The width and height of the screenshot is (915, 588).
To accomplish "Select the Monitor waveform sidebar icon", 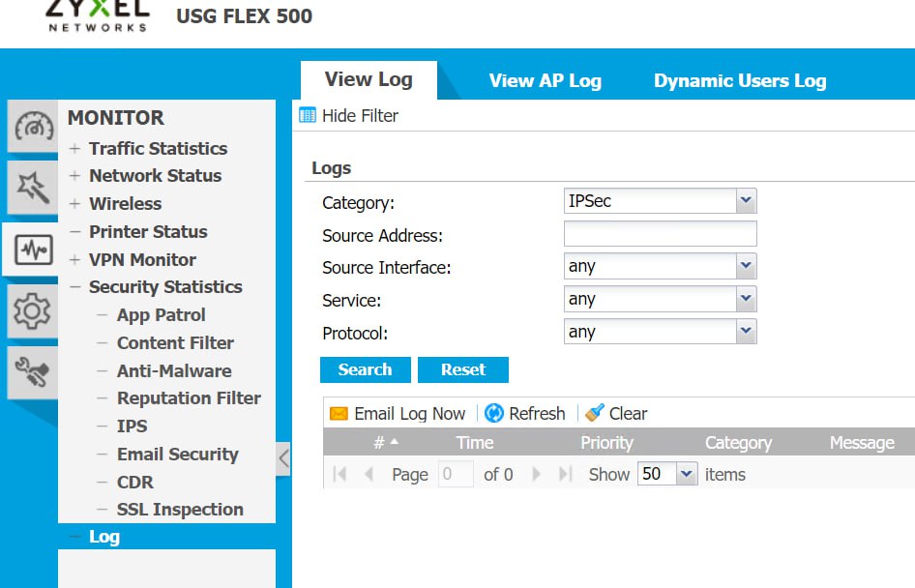I will point(33,250).
